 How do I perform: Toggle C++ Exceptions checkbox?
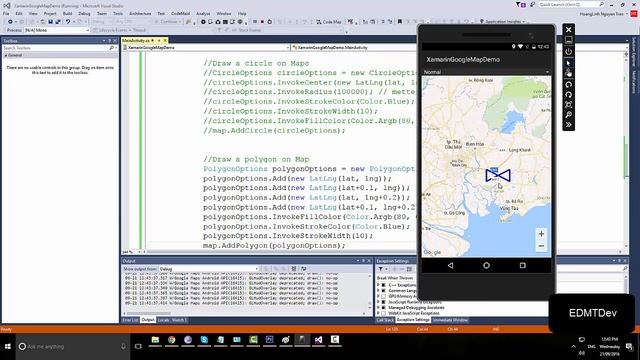click(383, 285)
